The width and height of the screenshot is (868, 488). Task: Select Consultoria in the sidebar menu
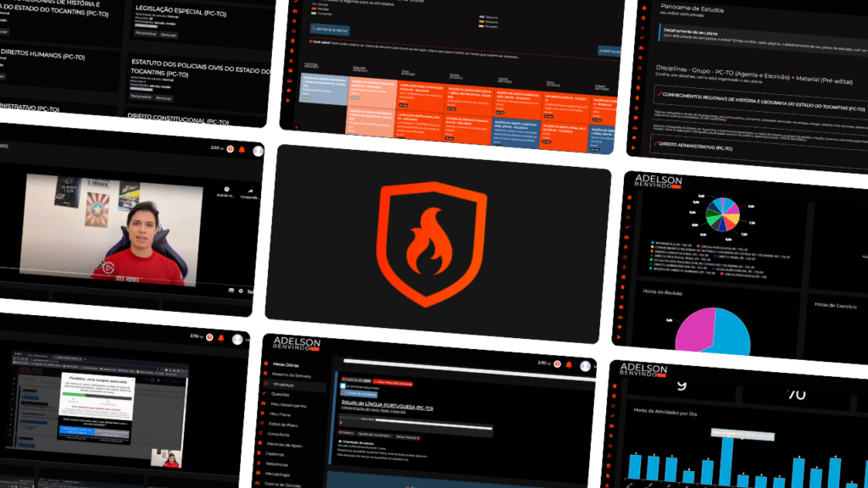278,435
